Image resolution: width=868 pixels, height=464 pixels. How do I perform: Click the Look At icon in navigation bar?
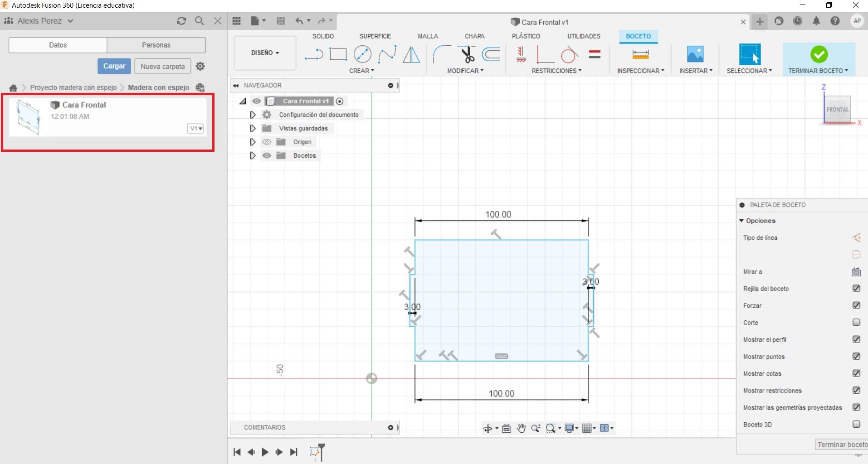(x=507, y=428)
